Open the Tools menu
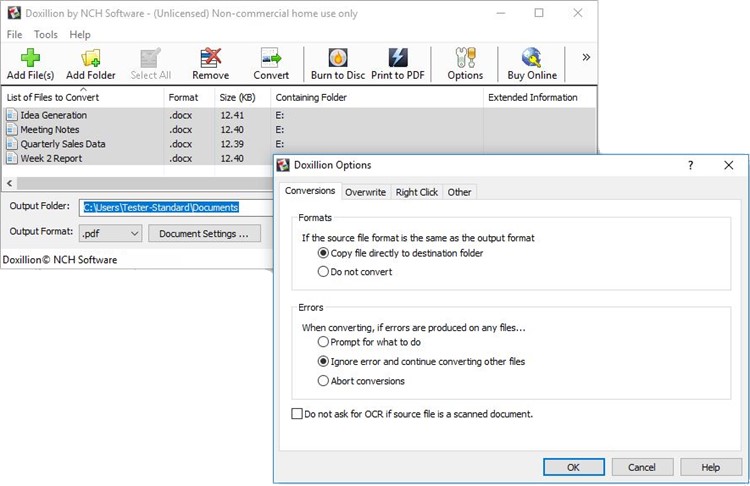The height and width of the screenshot is (486, 750). 45,34
